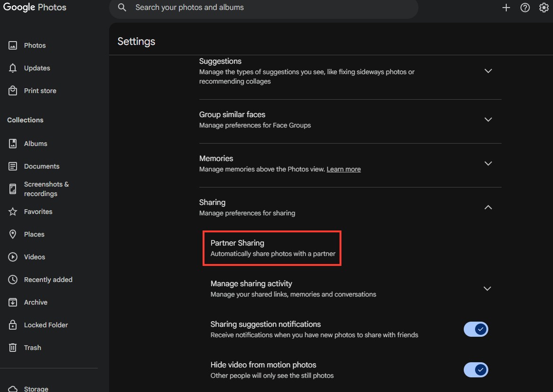This screenshot has height=392, width=553.
Task: Expand the Memories section chevron
Action: [x=488, y=163]
